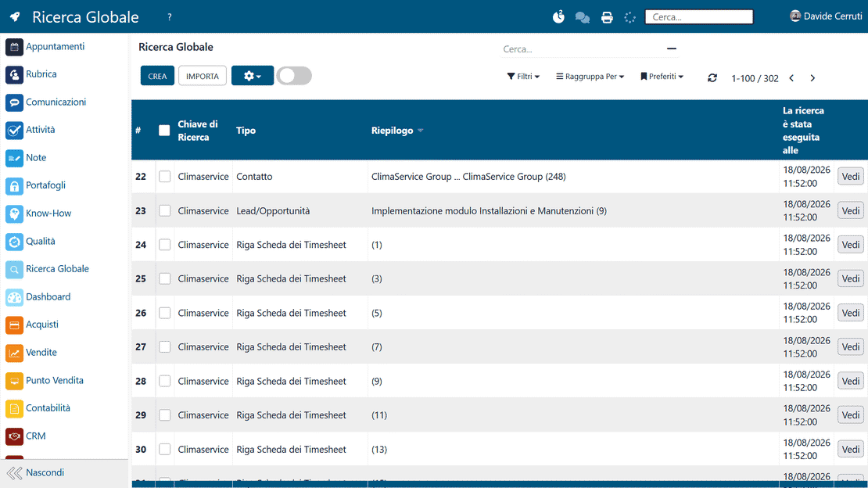Refresh the list with reload icon
This screenshot has width=868, height=488.
[x=712, y=78]
